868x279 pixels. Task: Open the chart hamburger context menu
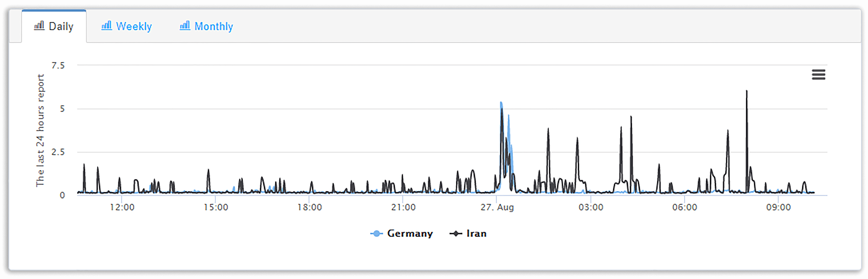819,74
